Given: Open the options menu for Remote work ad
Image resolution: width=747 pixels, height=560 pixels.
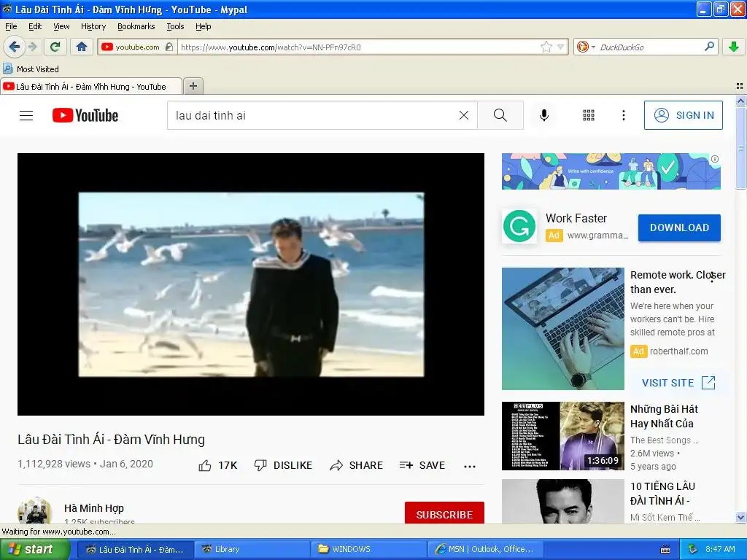Looking at the screenshot, I should [x=712, y=277].
